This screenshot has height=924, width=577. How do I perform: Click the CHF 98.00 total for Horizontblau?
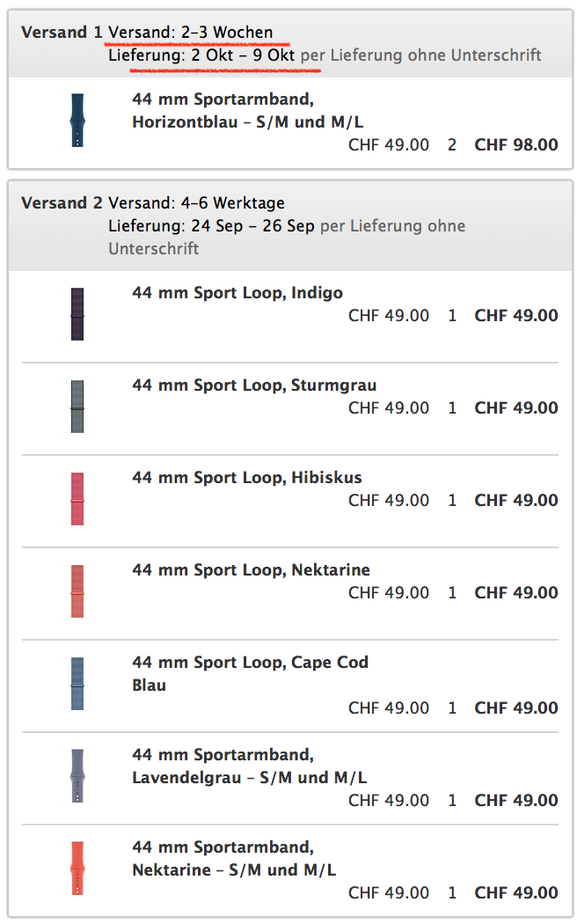coord(516,145)
